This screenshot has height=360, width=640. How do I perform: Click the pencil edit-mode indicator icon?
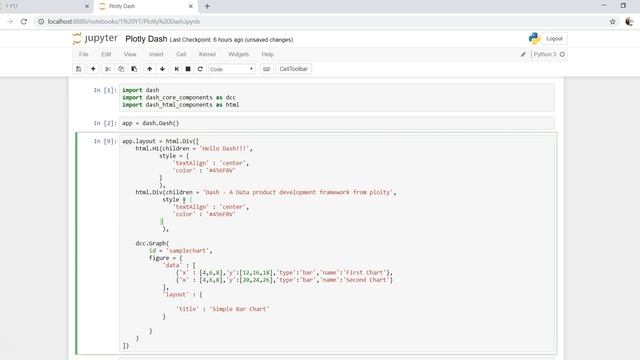[x=523, y=54]
